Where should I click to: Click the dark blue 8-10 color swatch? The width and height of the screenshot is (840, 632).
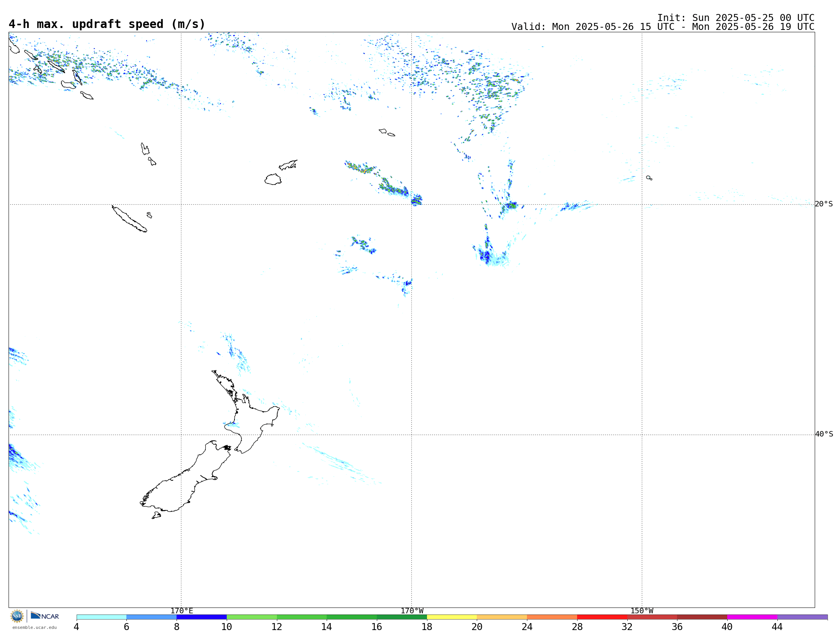coord(201,617)
